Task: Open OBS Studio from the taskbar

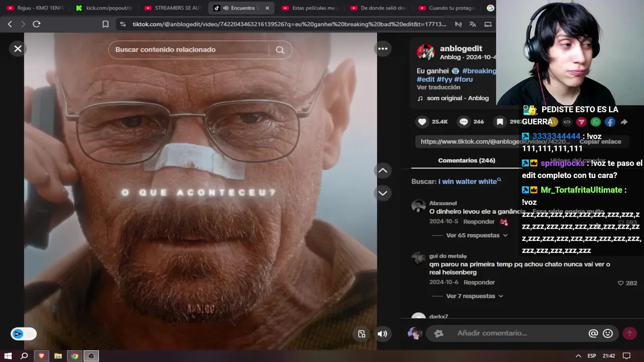Action: (x=91, y=356)
